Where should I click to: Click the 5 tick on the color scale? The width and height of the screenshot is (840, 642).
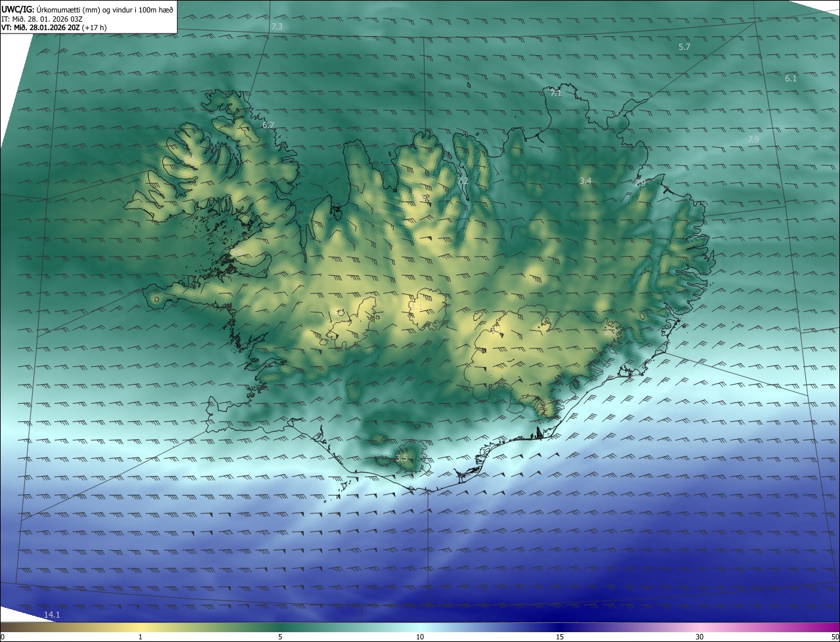pyautogui.click(x=280, y=637)
